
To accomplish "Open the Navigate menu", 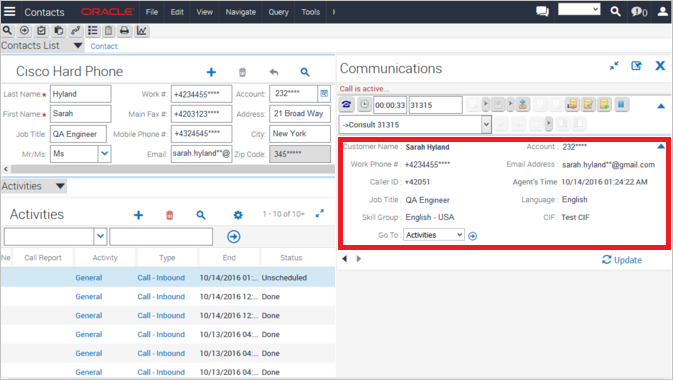I will (240, 12).
